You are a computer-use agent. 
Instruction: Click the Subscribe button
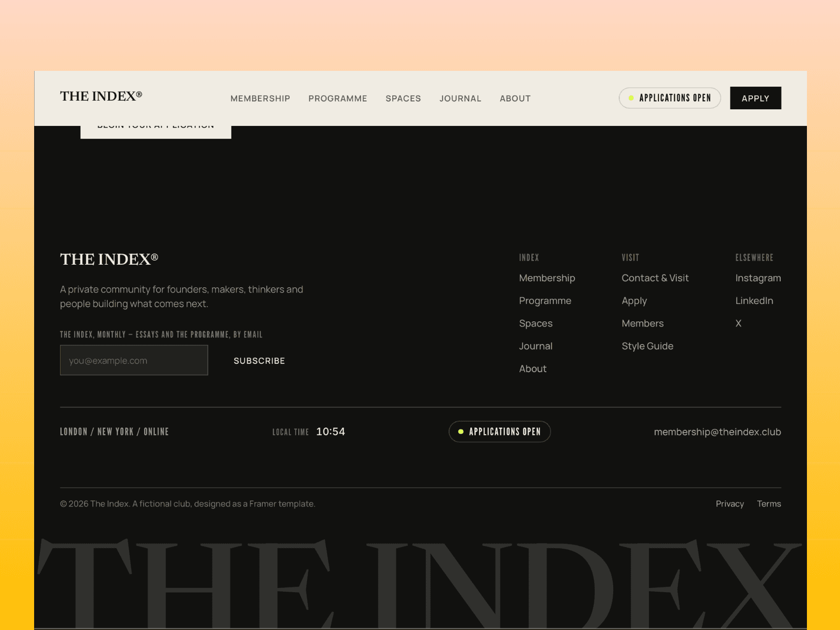[259, 361]
